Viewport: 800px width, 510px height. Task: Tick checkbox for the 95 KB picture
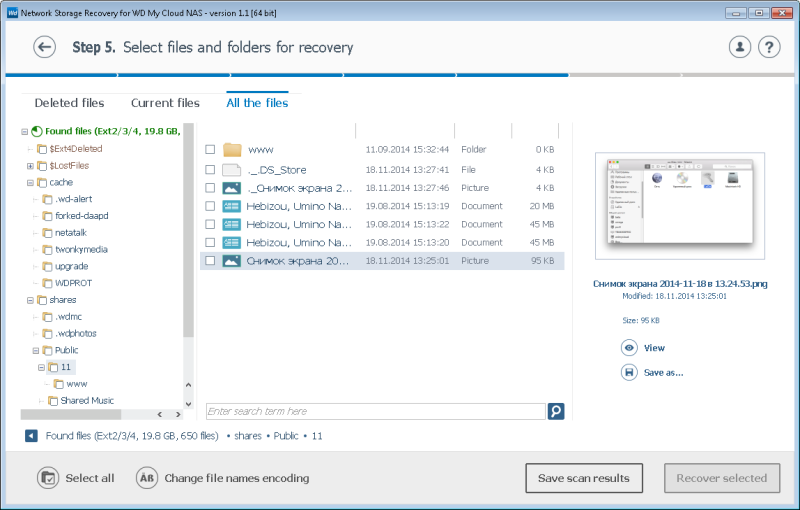pyautogui.click(x=210, y=261)
